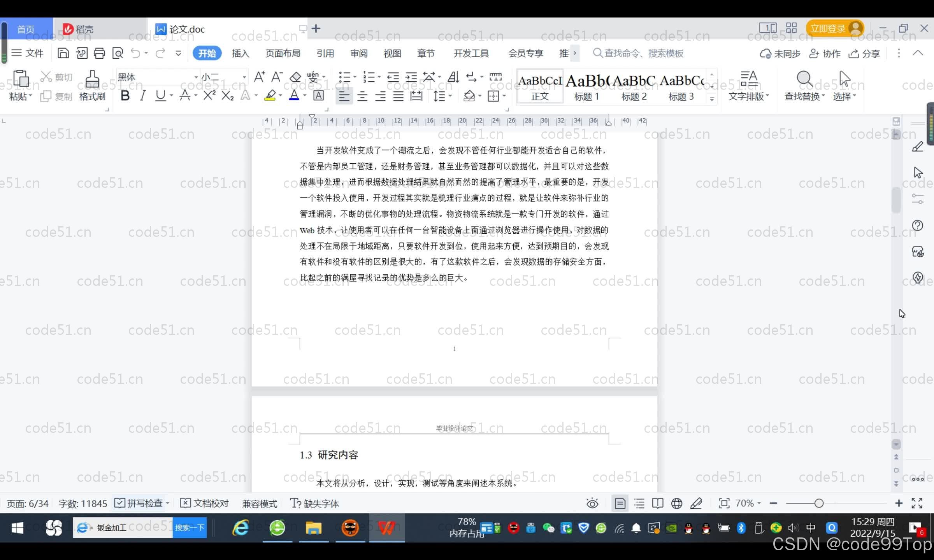Toggle left alignment button
This screenshot has height=560, width=934.
pos(344,96)
